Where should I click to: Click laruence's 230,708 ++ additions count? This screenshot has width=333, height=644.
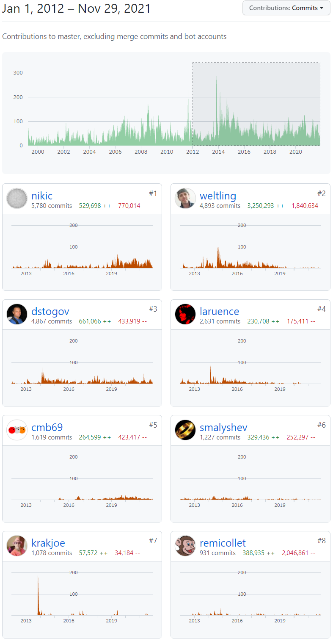tap(264, 321)
